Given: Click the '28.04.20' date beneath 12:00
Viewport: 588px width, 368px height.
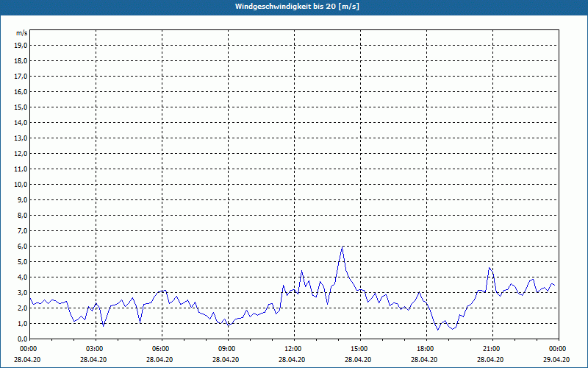Looking at the screenshot, I should [x=292, y=359].
